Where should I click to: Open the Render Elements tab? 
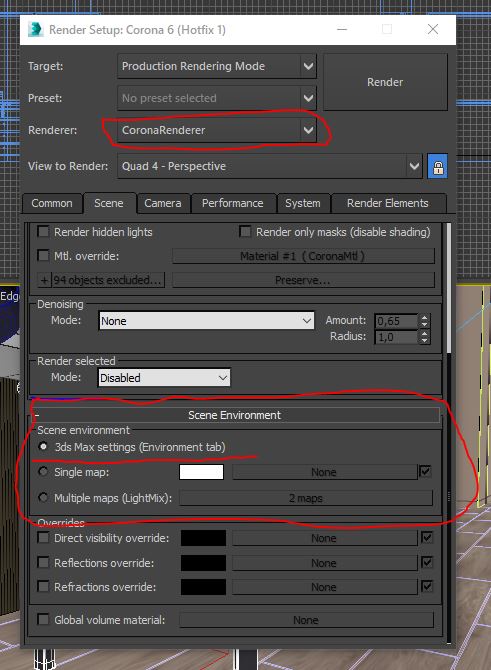click(x=388, y=203)
